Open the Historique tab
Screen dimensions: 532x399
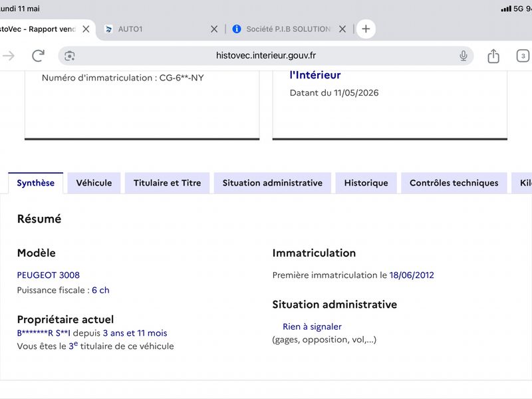coord(366,183)
